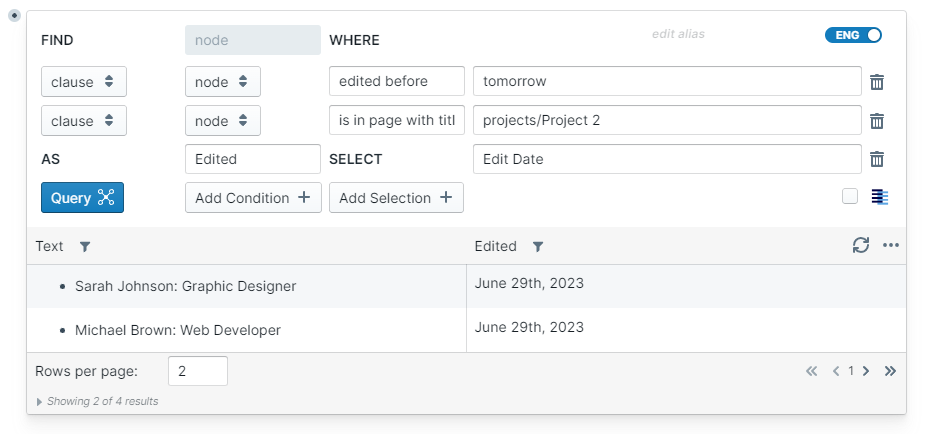The width and height of the screenshot is (926, 434).
Task: Remove the Edit Date selection row
Action: click(877, 159)
